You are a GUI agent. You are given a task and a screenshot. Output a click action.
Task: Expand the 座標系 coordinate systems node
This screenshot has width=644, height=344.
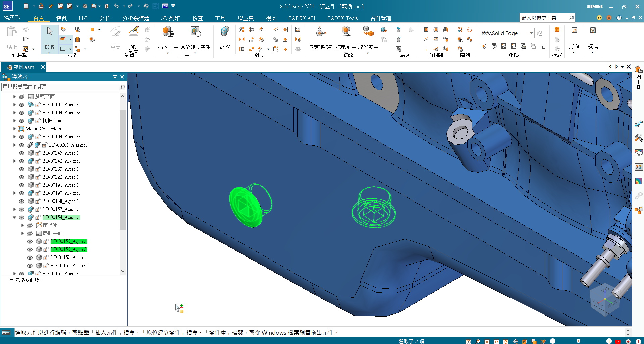click(22, 225)
